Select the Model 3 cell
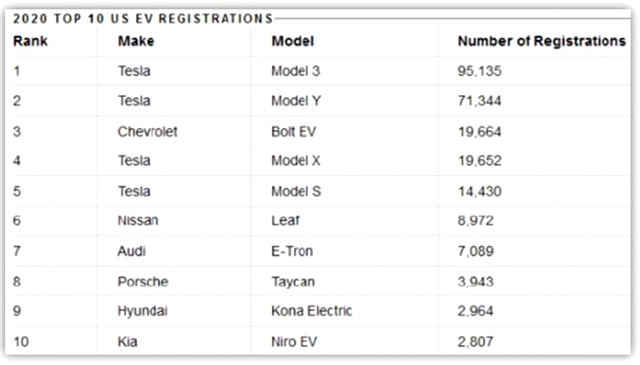This screenshot has width=640, height=365. [296, 71]
